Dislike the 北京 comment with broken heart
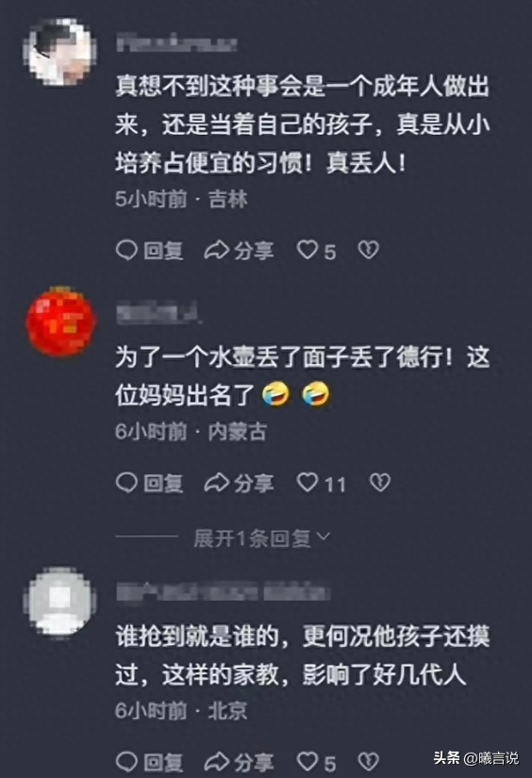Image resolution: width=532 pixels, height=778 pixels. coord(369,762)
